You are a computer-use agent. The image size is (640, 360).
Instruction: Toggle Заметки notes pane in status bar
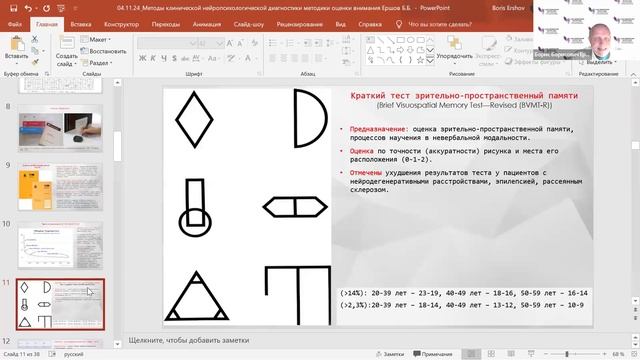tap(390, 354)
